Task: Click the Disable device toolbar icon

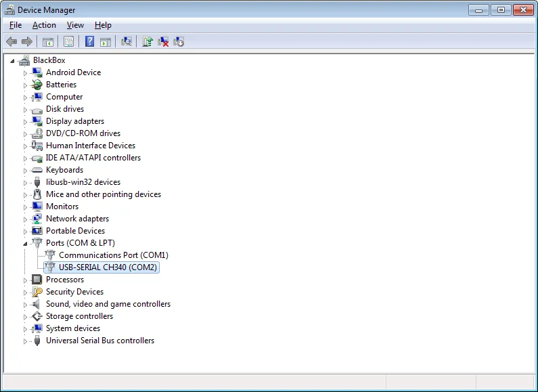Action: click(x=179, y=42)
